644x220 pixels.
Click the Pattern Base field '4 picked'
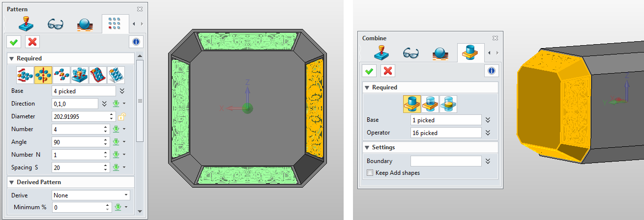coord(84,91)
